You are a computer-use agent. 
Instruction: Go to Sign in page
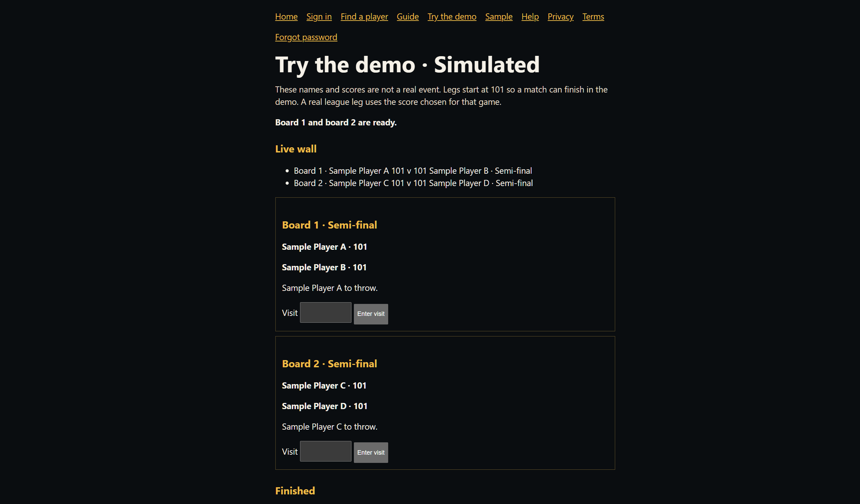point(319,16)
